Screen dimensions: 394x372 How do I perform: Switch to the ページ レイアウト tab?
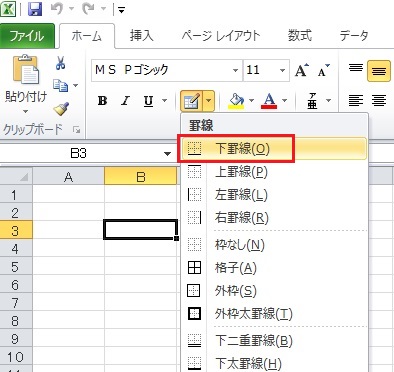coord(221,35)
